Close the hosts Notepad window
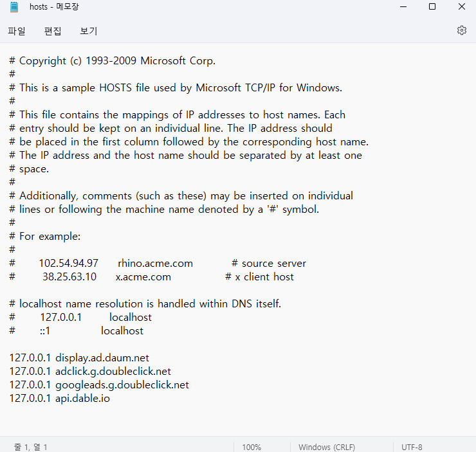Screen dimensions: 476x452 coord(462,7)
